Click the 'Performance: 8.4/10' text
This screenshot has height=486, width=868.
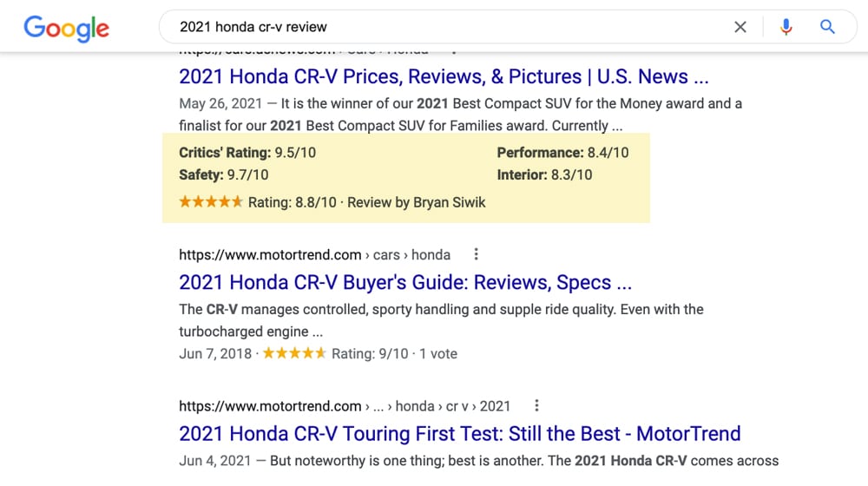click(x=562, y=153)
